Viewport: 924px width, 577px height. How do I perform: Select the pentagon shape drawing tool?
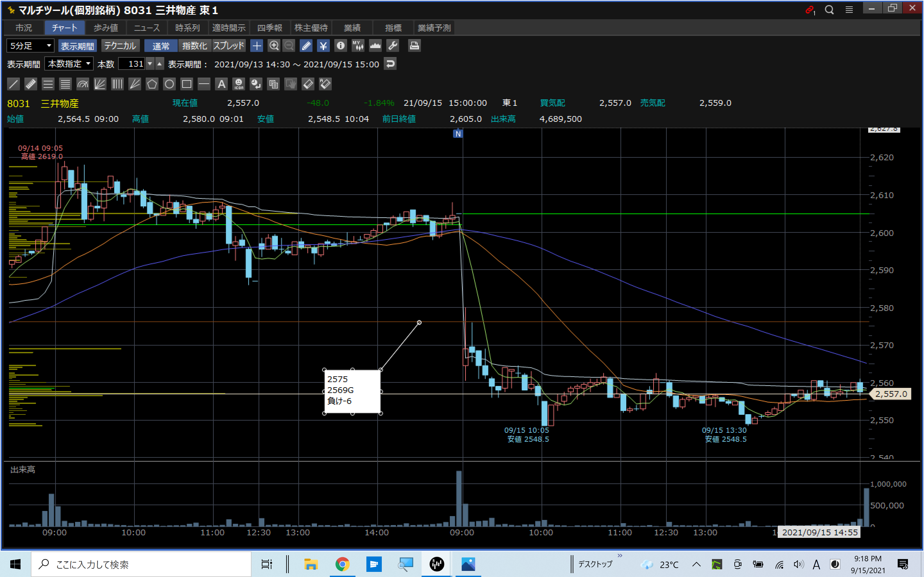click(152, 84)
